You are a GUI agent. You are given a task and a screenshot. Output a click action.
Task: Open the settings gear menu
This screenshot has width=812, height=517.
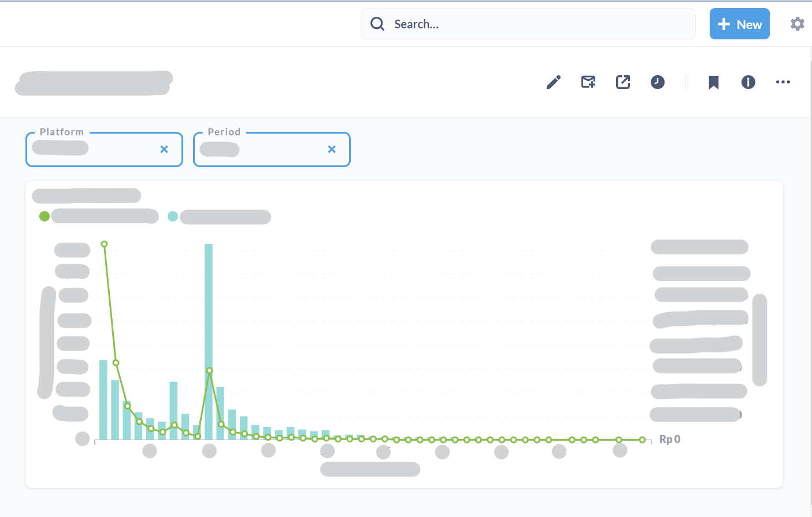pos(798,24)
